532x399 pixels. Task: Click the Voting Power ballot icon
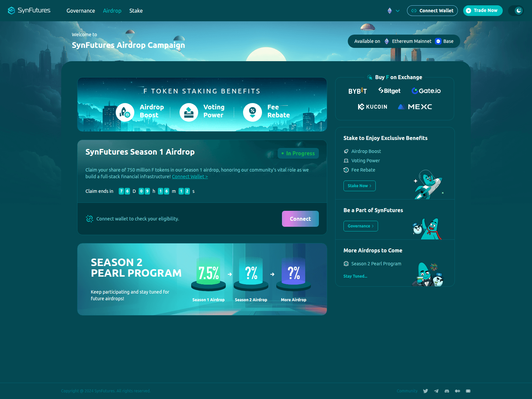[189, 112]
